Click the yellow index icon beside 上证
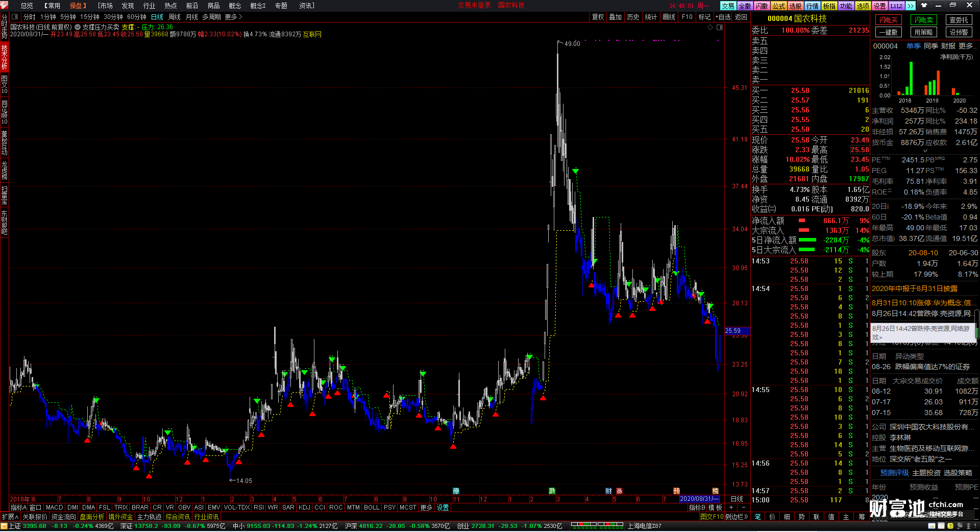This screenshot has width=980, height=532. [4, 526]
